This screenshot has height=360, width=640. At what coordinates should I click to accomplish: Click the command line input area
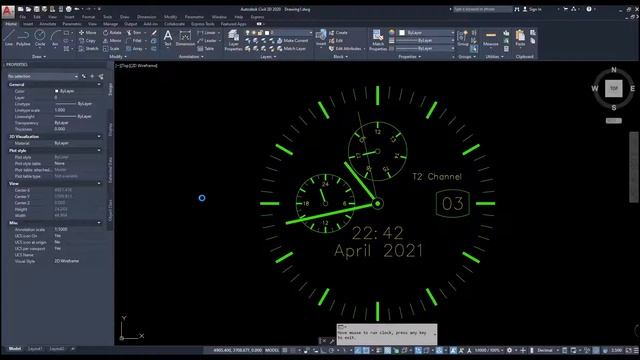point(386,335)
